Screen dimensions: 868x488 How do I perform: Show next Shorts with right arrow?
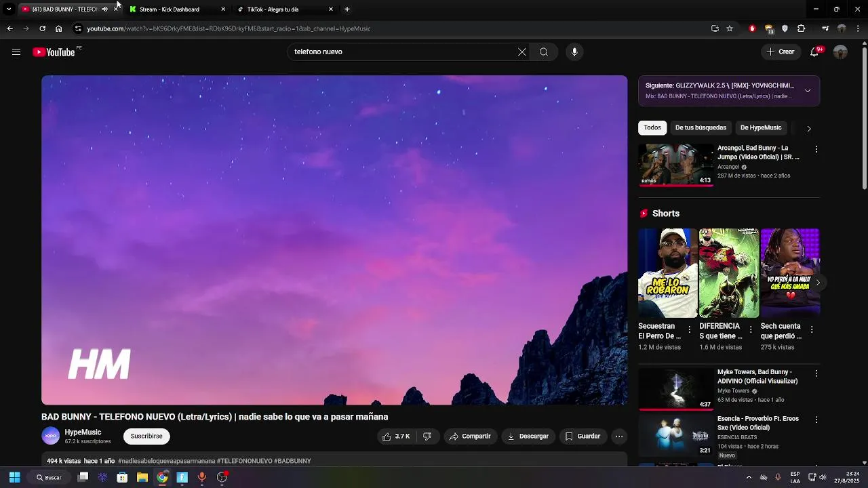818,283
